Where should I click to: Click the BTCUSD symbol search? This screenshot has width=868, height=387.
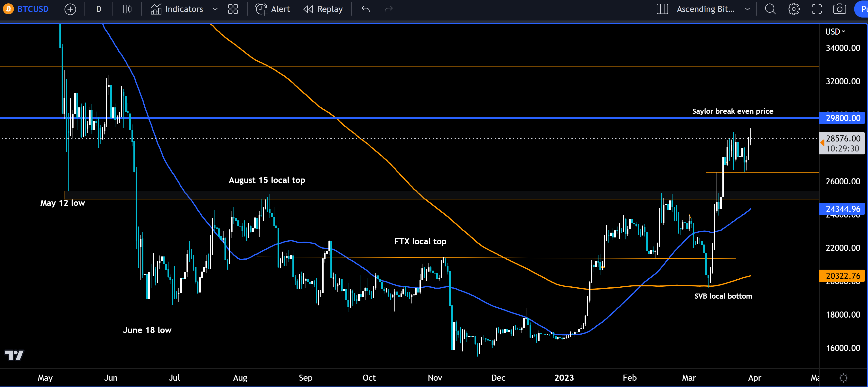coord(32,9)
